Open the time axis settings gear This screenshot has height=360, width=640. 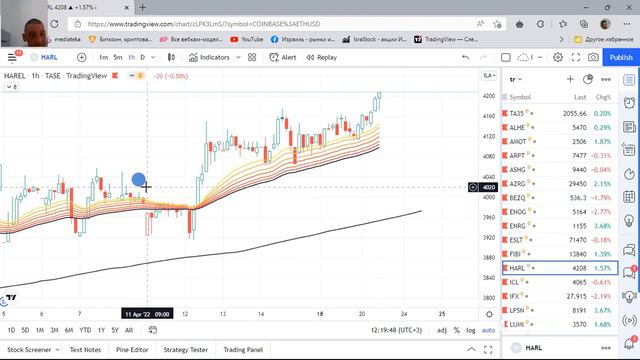[489, 314]
